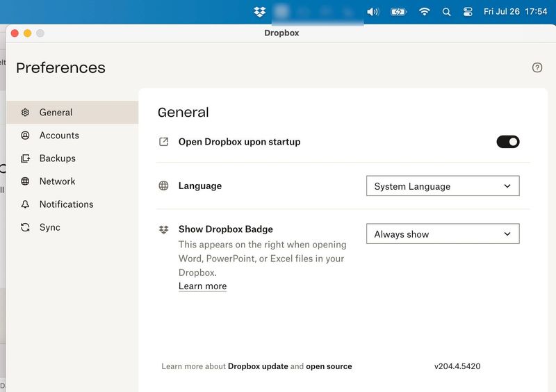The height and width of the screenshot is (392, 556).
Task: Expand the Always show badge dropdown
Action: point(442,234)
